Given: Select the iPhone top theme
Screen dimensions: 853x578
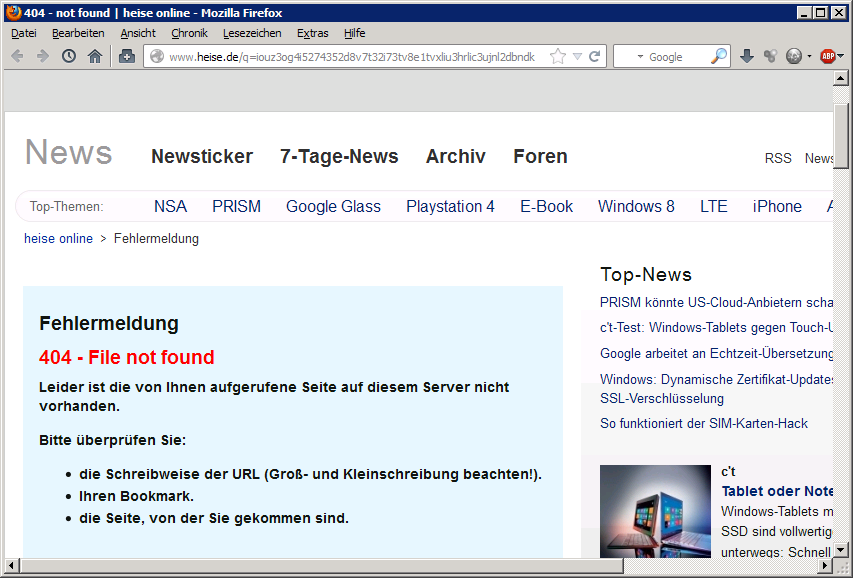Looking at the screenshot, I should click(x=777, y=206).
